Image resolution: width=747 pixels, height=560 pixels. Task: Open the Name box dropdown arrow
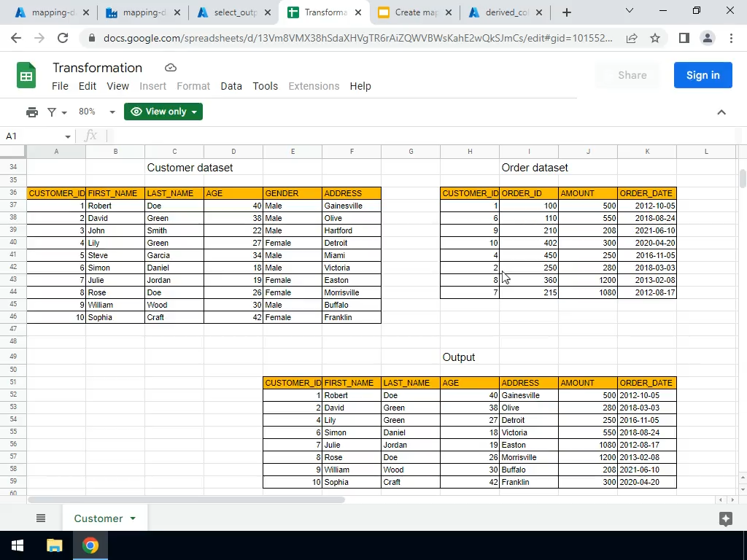pos(68,136)
